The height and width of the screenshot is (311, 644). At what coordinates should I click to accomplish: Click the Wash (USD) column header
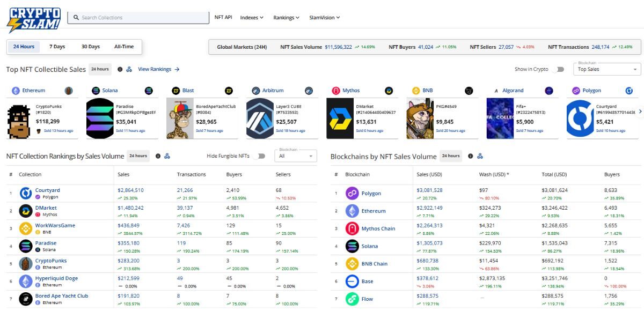(x=494, y=174)
